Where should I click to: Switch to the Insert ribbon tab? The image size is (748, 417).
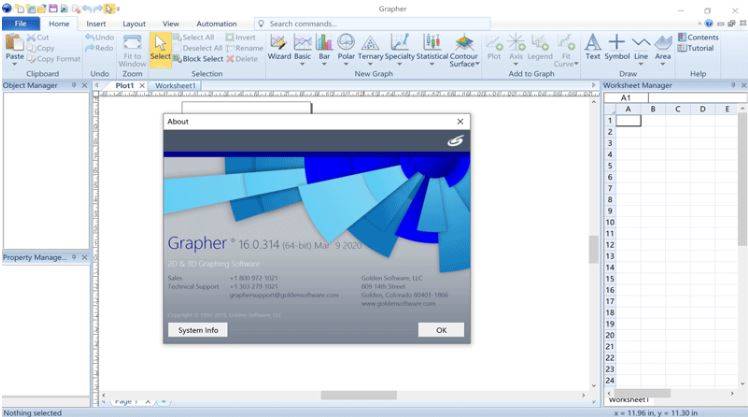pos(96,23)
